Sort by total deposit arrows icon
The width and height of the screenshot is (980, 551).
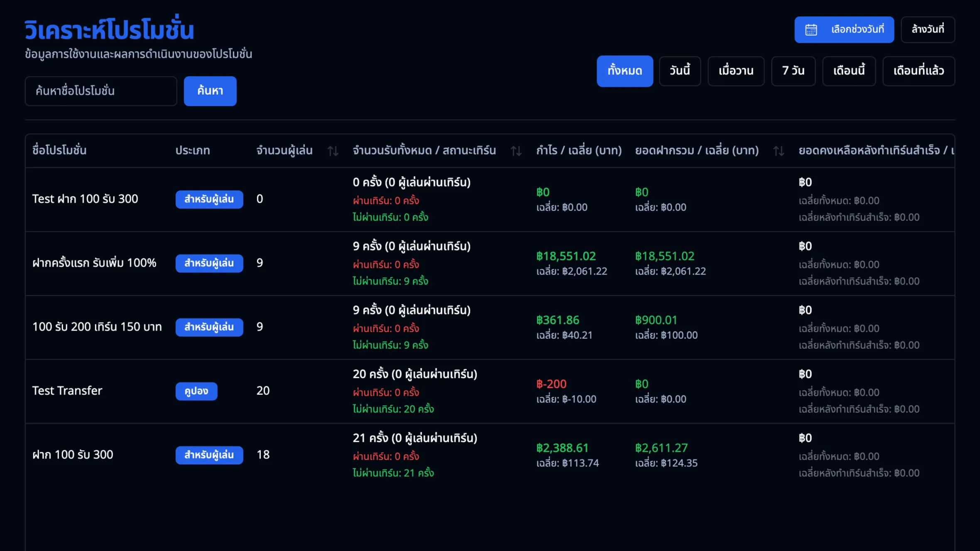click(x=779, y=151)
